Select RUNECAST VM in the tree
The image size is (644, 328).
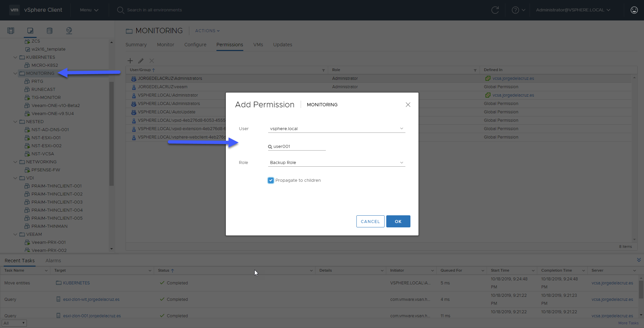[43, 90]
